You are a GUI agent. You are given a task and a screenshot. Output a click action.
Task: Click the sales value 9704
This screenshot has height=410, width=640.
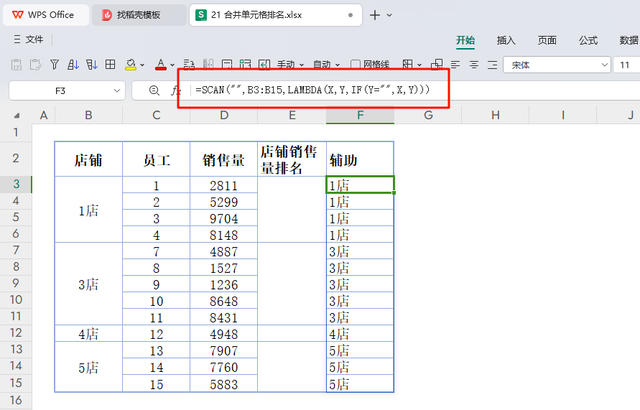pos(224,218)
